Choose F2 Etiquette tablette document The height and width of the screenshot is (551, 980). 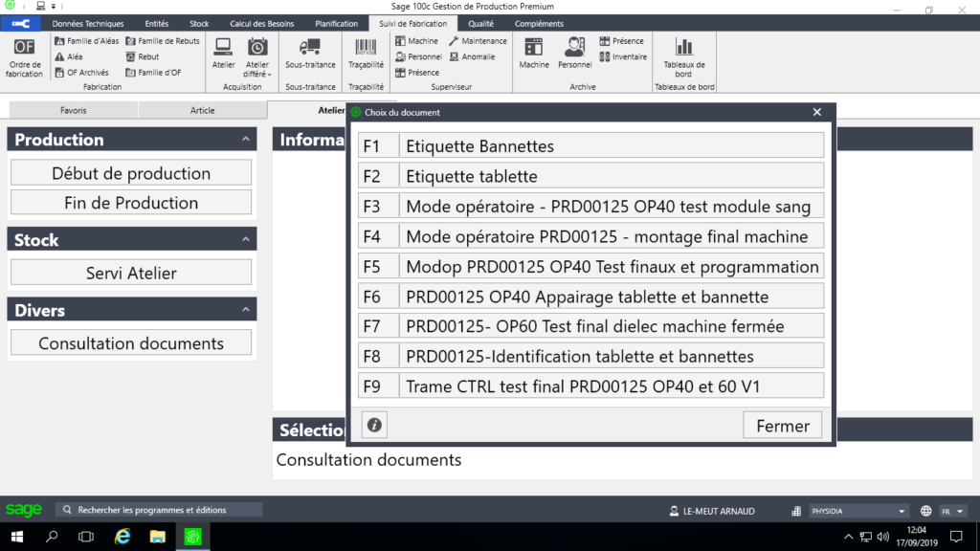(x=590, y=176)
